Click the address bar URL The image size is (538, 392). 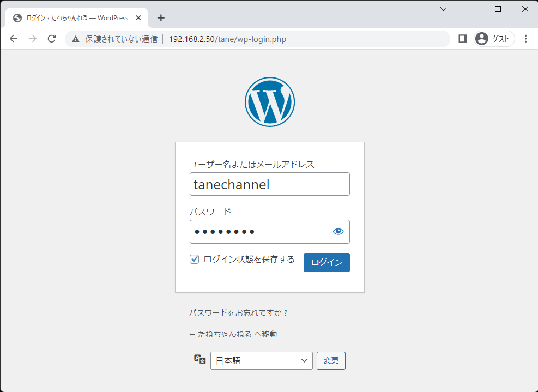(x=227, y=39)
